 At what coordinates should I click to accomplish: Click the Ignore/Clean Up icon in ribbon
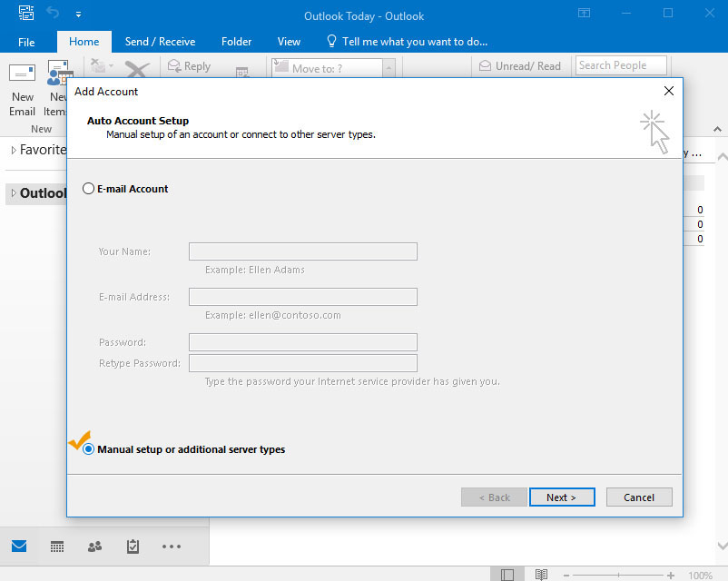(102, 65)
